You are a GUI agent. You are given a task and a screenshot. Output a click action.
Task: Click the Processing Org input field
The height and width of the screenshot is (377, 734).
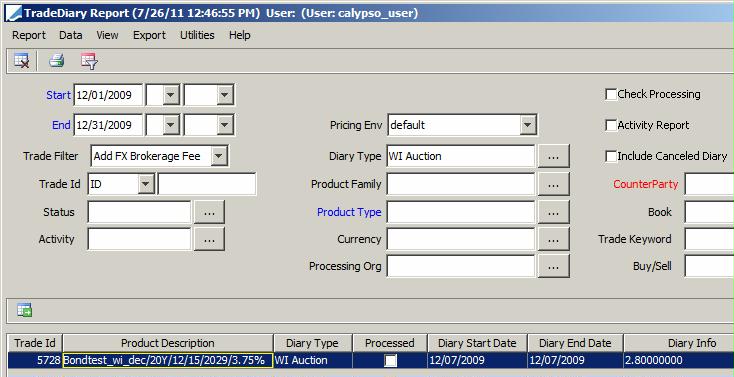[x=461, y=266]
